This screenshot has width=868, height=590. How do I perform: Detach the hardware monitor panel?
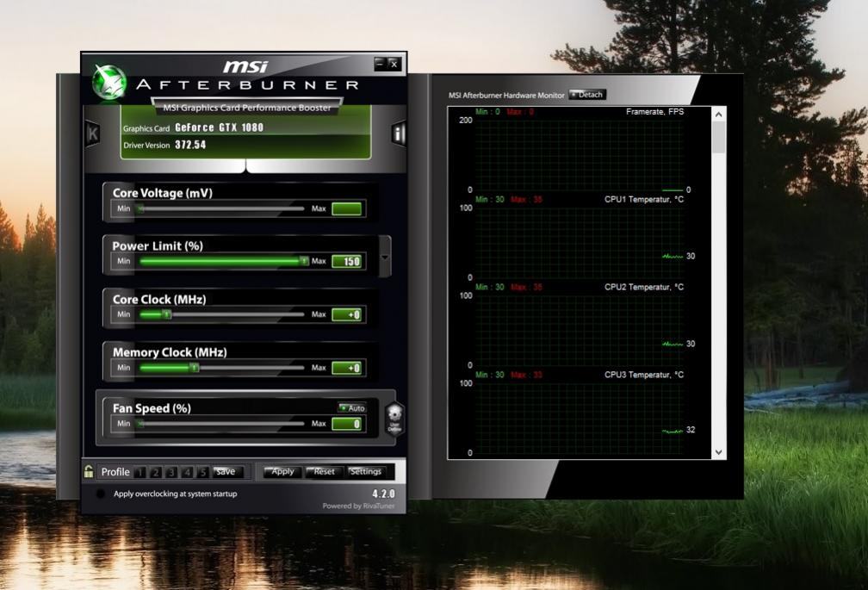[587, 95]
